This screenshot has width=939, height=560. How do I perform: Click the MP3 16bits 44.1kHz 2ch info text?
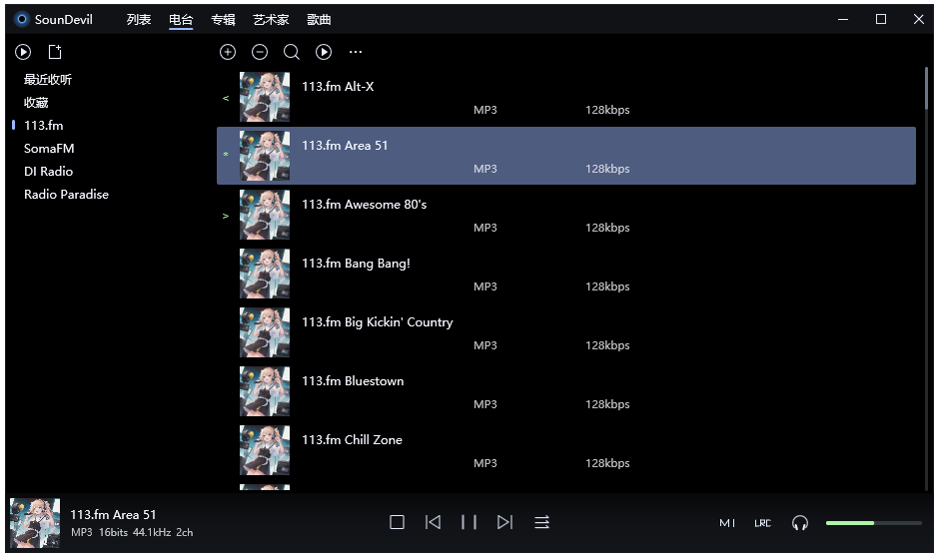(x=132, y=532)
